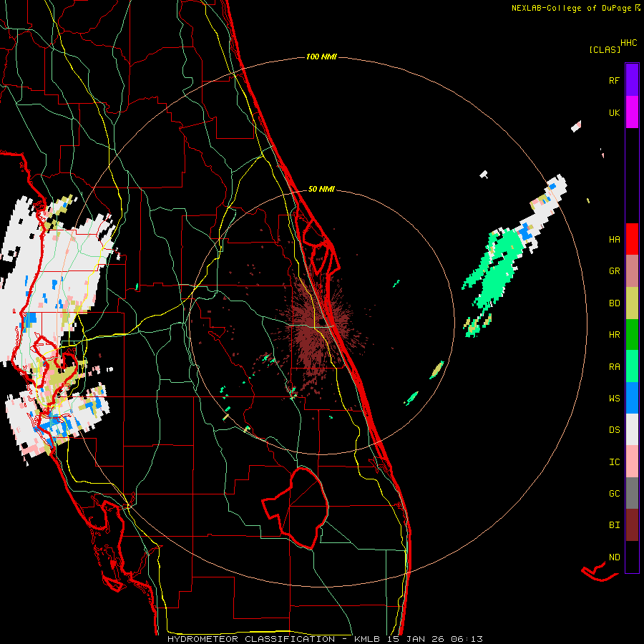Viewport: 644px width, 644px height.
Task: Click the HR legend label
Action: tap(614, 335)
